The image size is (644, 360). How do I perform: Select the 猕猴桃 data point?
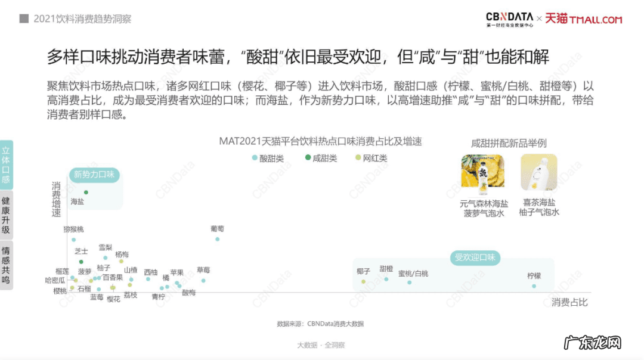pyautogui.click(x=74, y=240)
